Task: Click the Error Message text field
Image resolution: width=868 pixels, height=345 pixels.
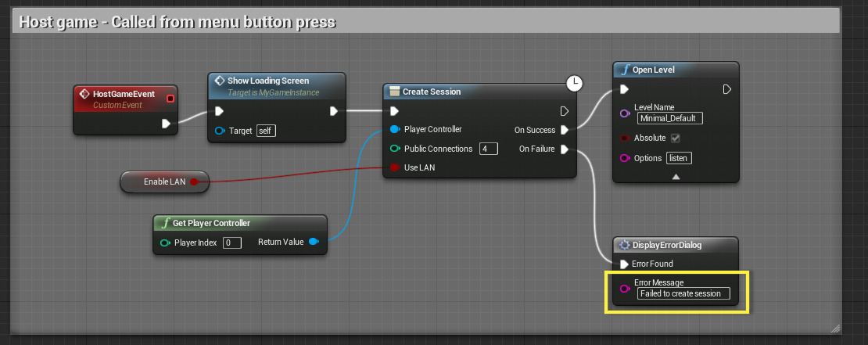Action: click(683, 293)
